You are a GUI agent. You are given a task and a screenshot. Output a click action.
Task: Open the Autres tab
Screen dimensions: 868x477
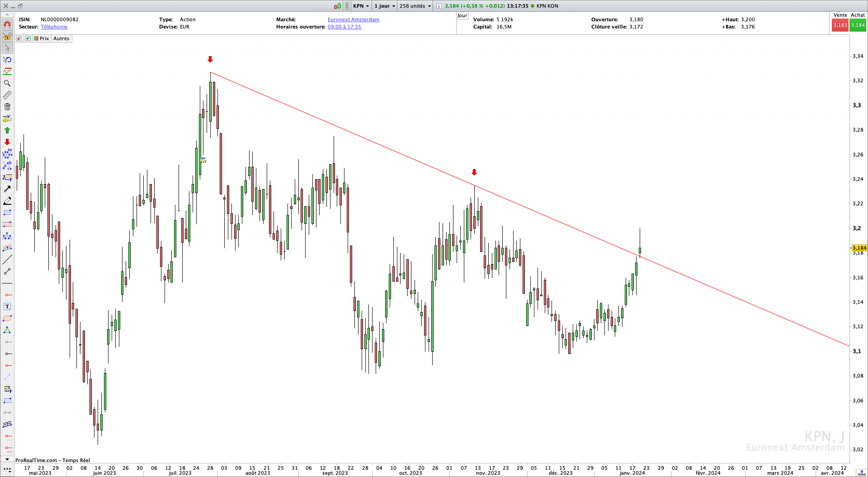[61, 38]
